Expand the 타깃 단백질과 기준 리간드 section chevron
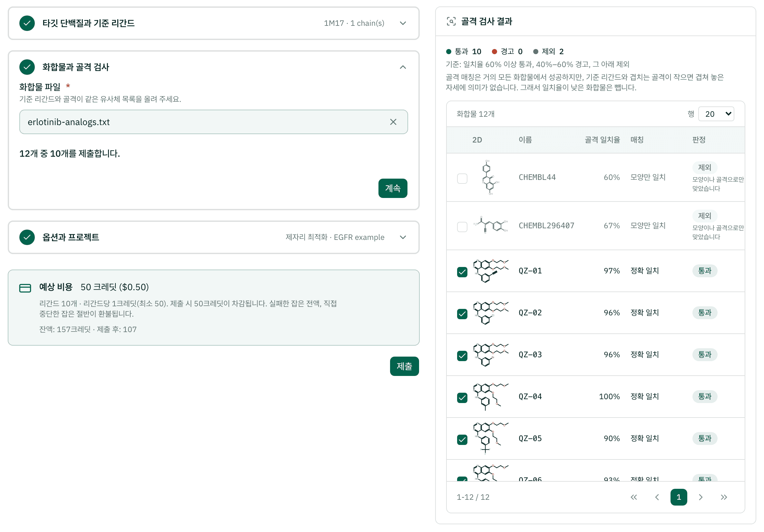Image resolution: width=764 pixels, height=532 pixels. point(403,23)
